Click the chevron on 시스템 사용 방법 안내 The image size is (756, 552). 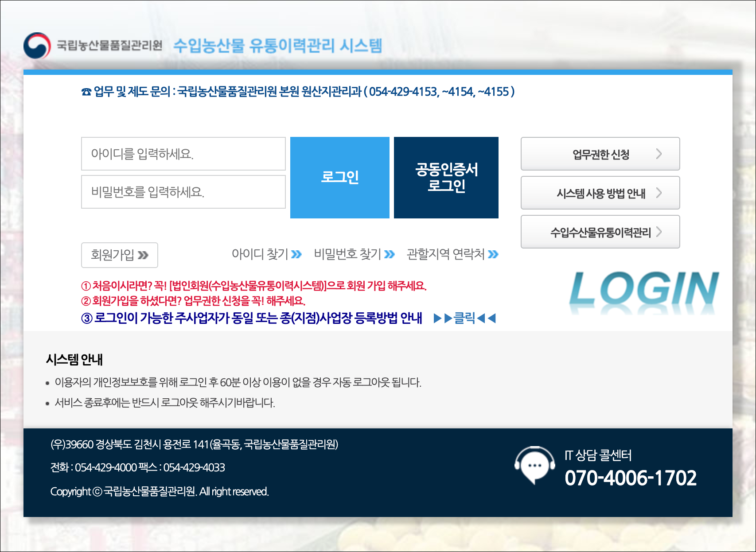click(x=659, y=193)
